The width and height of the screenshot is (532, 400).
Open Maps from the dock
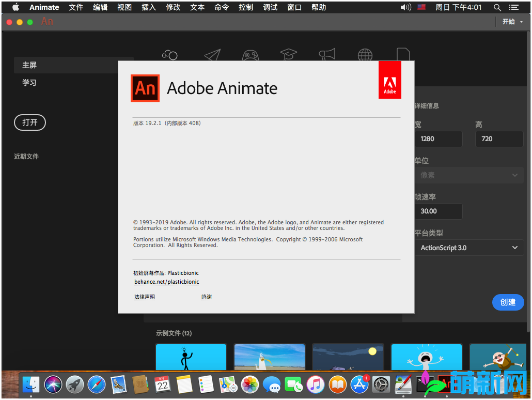tap(228, 384)
